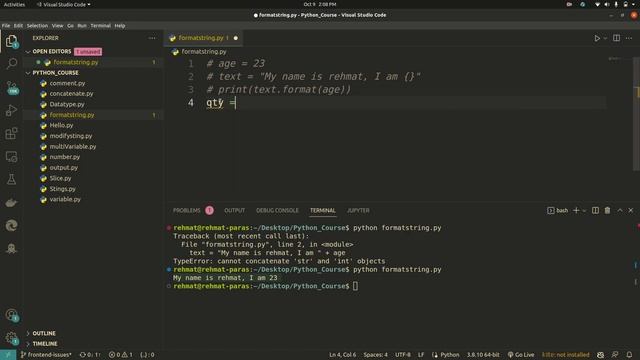
Task: Open Hello.py in the explorer
Action: click(x=61, y=125)
